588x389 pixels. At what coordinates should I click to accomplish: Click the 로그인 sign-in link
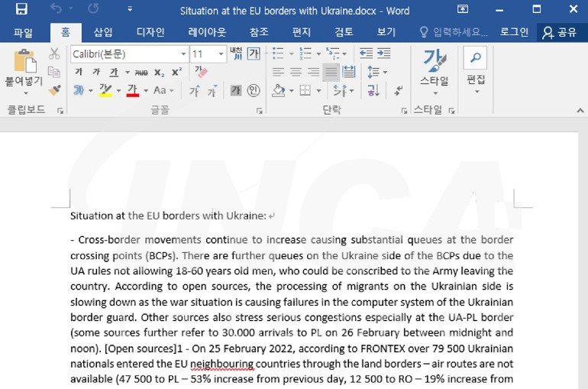pos(514,32)
